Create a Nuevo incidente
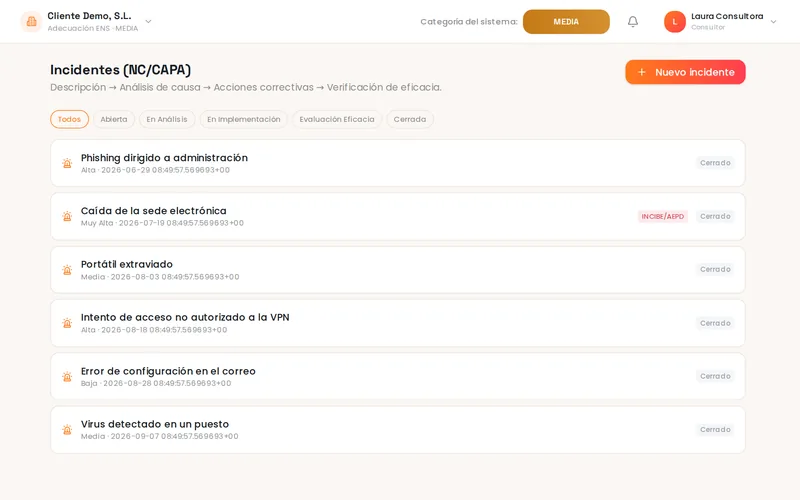The height and width of the screenshot is (500, 800). (685, 72)
